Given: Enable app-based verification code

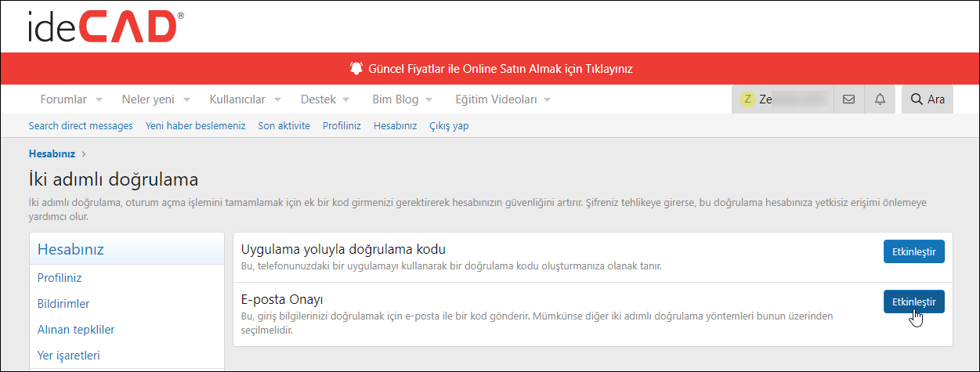Looking at the screenshot, I should click(913, 251).
